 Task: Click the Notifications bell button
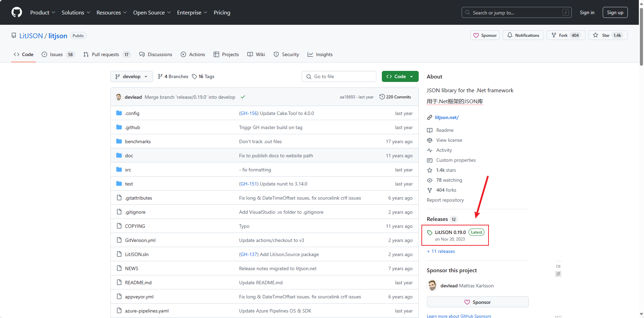[x=523, y=35]
